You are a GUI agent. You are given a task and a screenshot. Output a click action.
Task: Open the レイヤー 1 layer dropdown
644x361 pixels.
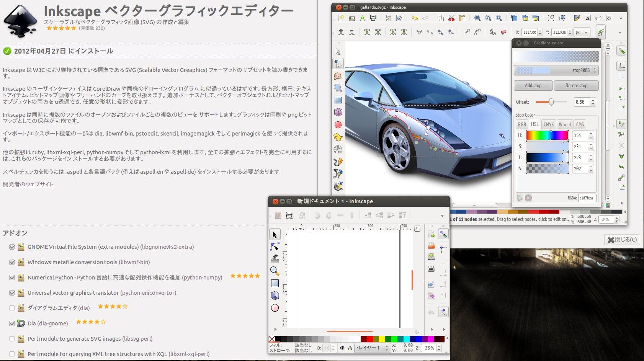pos(372,348)
